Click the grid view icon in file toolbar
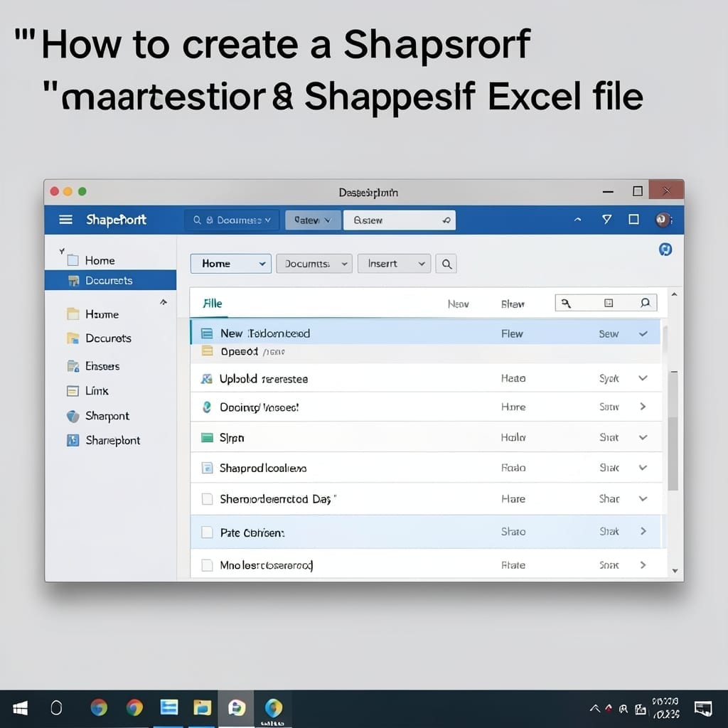Viewport: 728px width, 728px height. click(x=609, y=303)
